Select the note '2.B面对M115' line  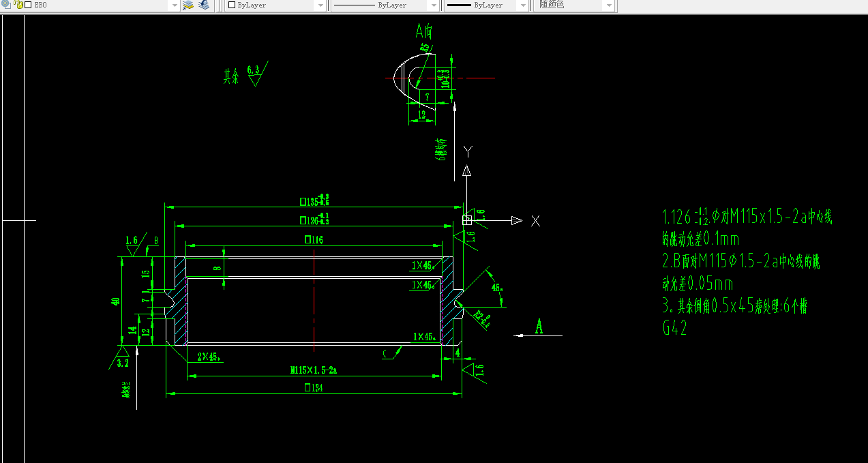pyautogui.click(x=741, y=261)
